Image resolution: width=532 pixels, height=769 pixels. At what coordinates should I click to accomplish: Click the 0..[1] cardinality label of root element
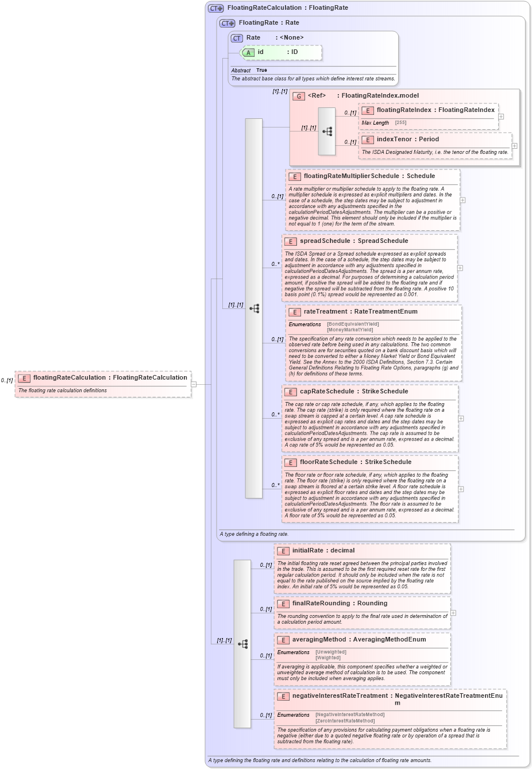pyautogui.click(x=7, y=380)
